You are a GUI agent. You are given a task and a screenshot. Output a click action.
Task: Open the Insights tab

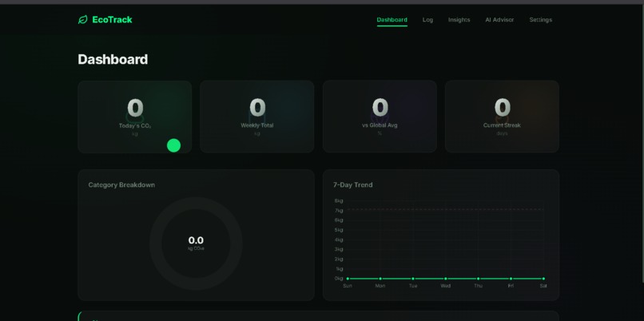pos(459,20)
